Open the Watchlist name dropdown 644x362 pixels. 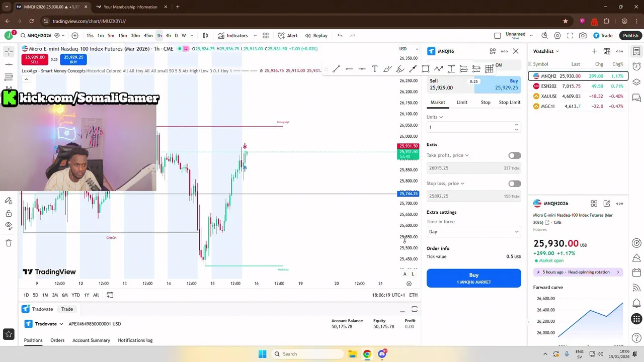coord(546,51)
